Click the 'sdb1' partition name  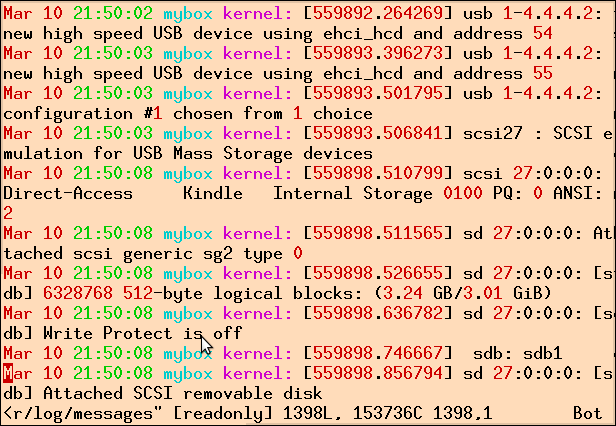pos(543,353)
